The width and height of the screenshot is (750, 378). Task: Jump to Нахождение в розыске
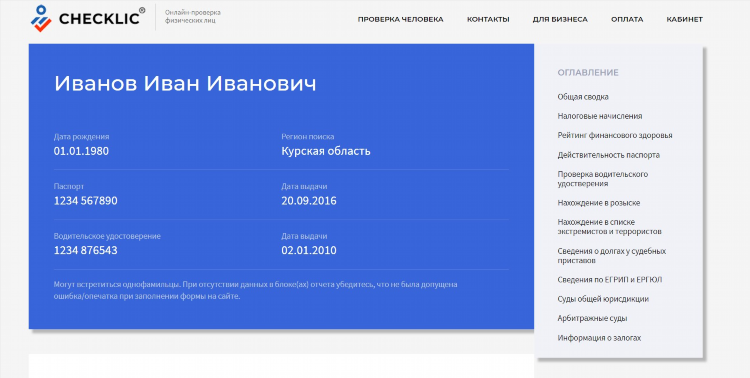[598, 203]
